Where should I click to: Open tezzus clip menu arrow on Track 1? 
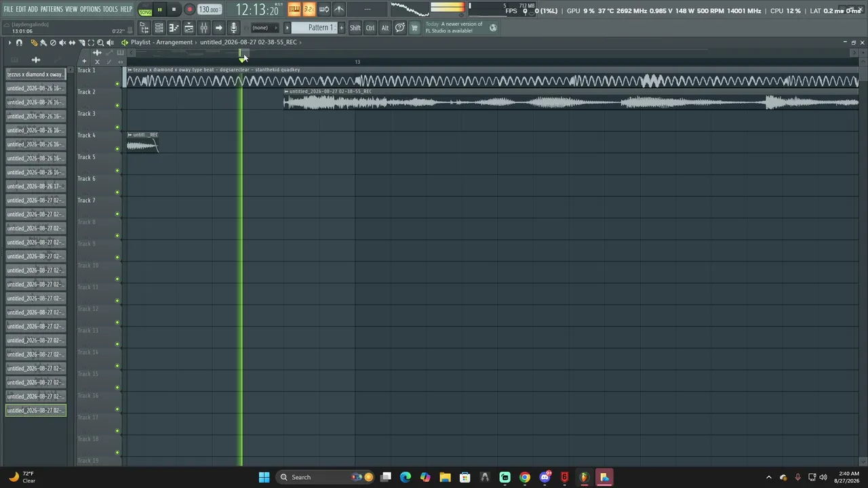(x=130, y=70)
